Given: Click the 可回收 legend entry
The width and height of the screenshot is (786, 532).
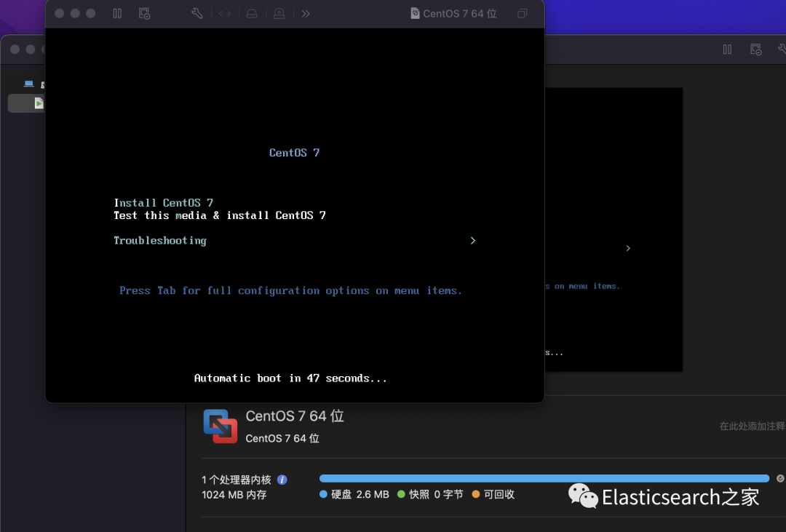Looking at the screenshot, I should pos(493,494).
